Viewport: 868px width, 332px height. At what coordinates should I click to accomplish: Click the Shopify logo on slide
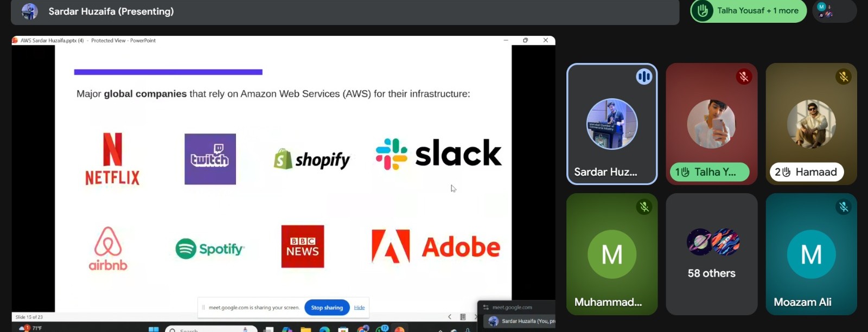point(312,159)
